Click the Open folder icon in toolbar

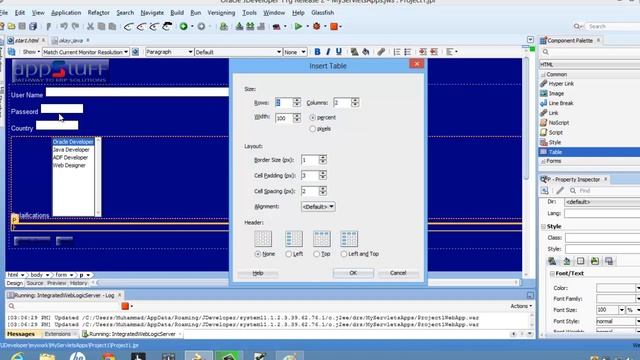(x=11, y=27)
